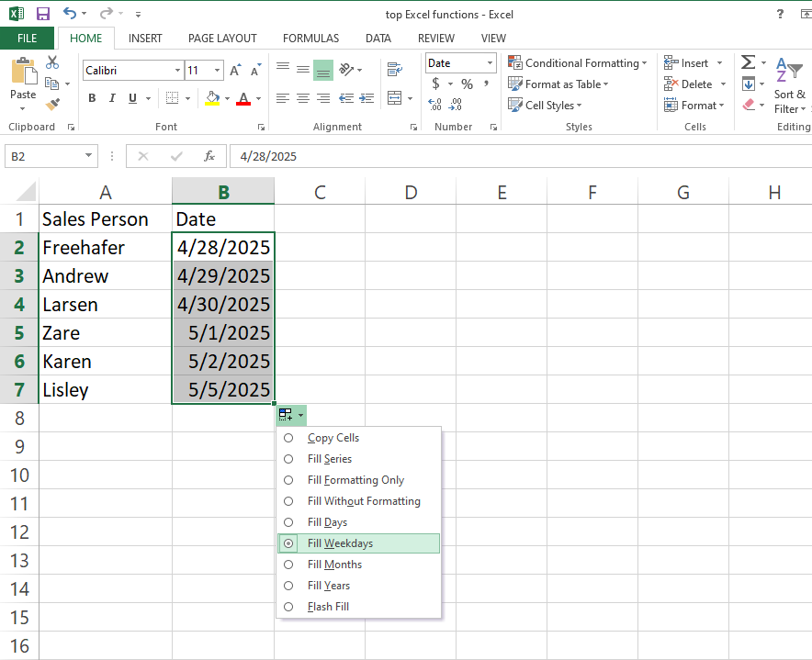Toggle Bold formatting
The height and width of the screenshot is (660, 812).
pos(92,98)
